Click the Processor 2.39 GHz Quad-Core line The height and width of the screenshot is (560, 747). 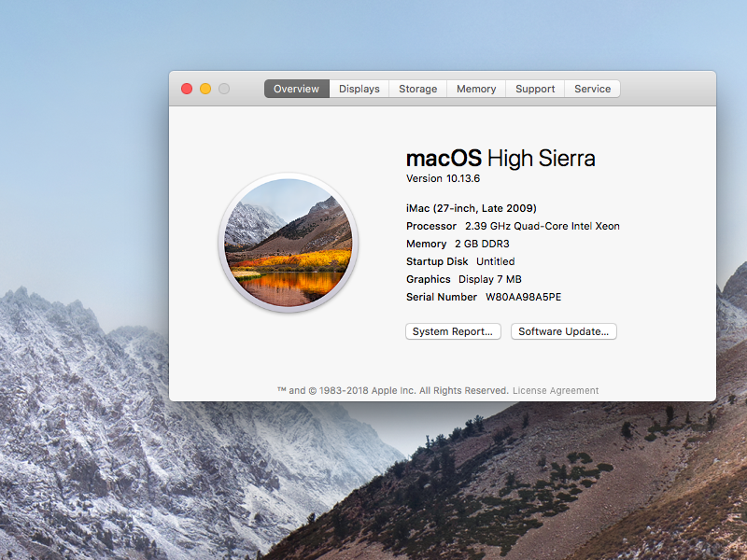coord(513,226)
